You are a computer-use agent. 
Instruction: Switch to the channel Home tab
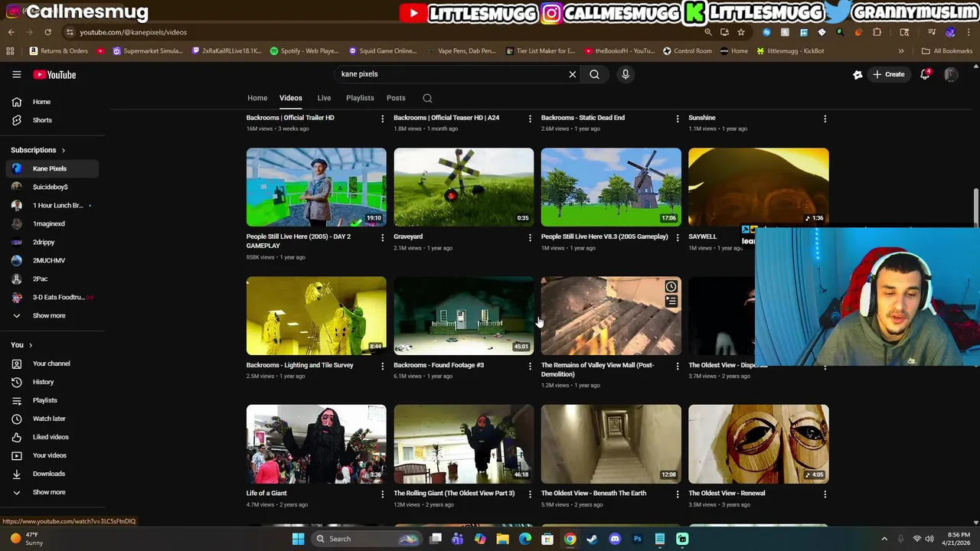pyautogui.click(x=257, y=98)
